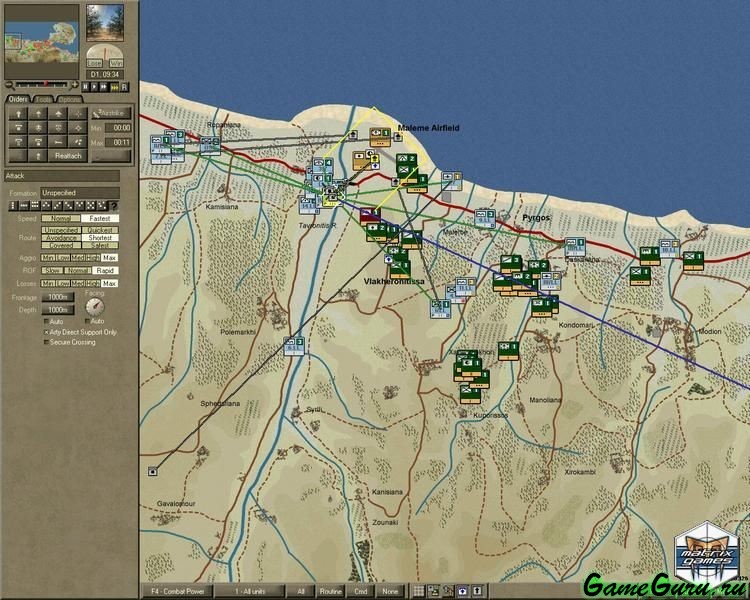
Task: Select the column formation icon
Action: 13,206
